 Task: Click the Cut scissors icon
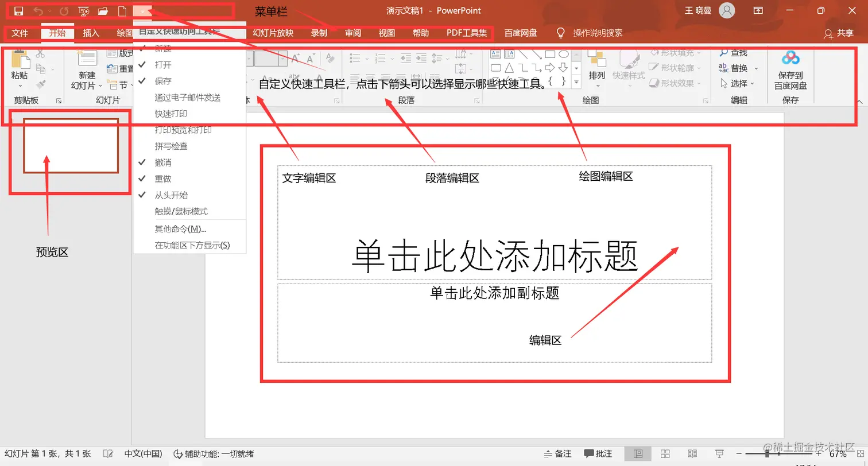click(40, 54)
